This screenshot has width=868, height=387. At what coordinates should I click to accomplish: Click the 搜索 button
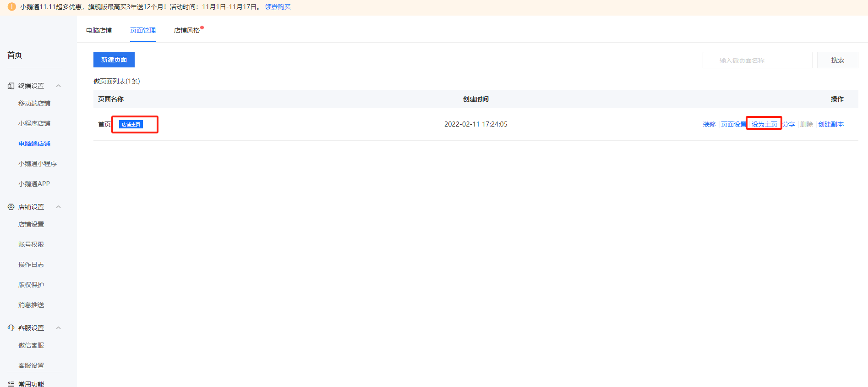838,60
